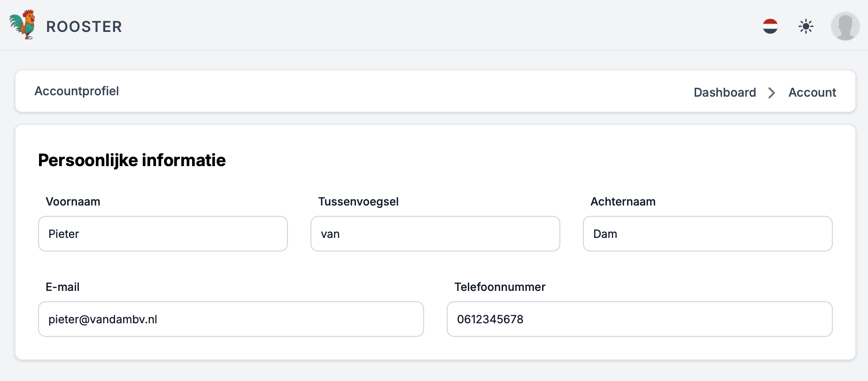Select the Account breadcrumb item
Image resolution: width=868 pixels, height=381 pixels.
pos(812,92)
